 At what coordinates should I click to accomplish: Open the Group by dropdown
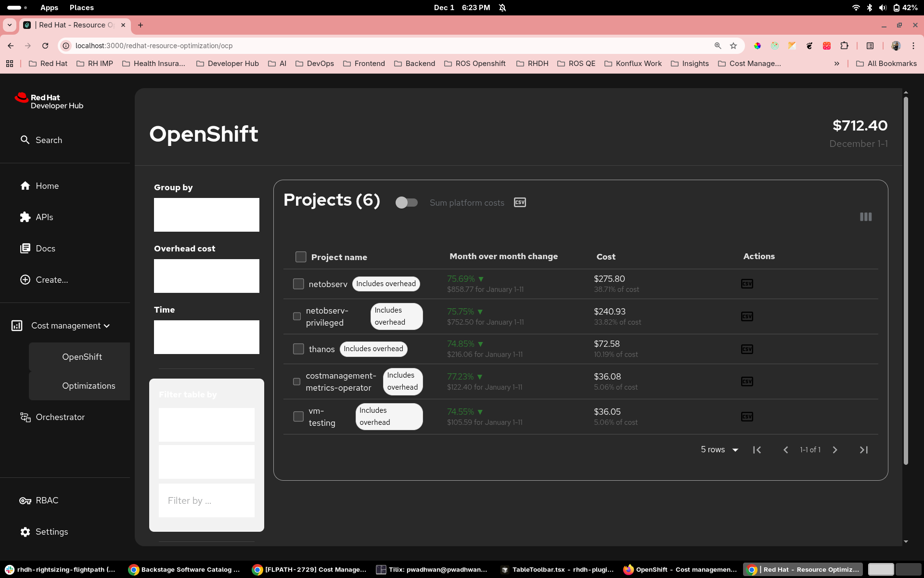tap(206, 215)
